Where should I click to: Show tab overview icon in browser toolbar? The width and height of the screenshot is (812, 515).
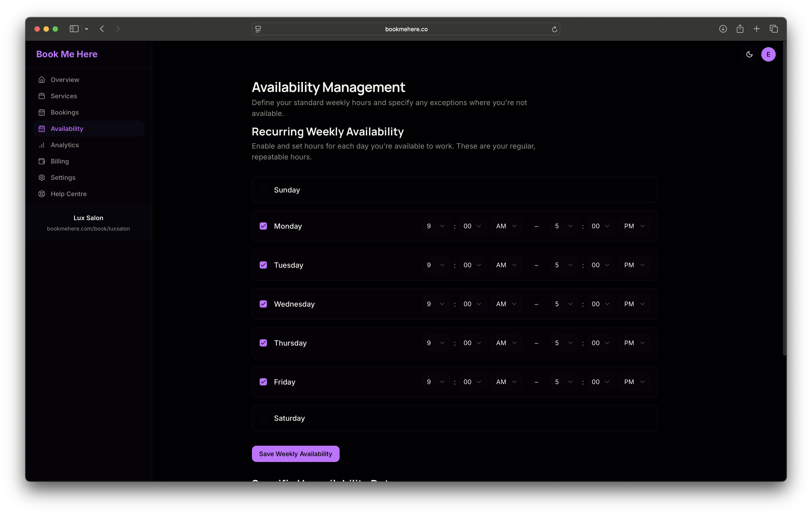coord(774,29)
